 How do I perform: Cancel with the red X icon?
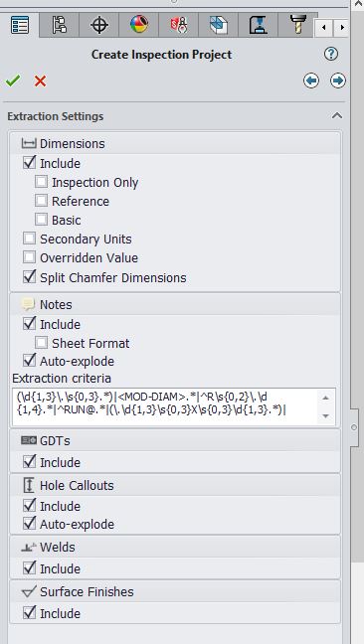tap(40, 80)
